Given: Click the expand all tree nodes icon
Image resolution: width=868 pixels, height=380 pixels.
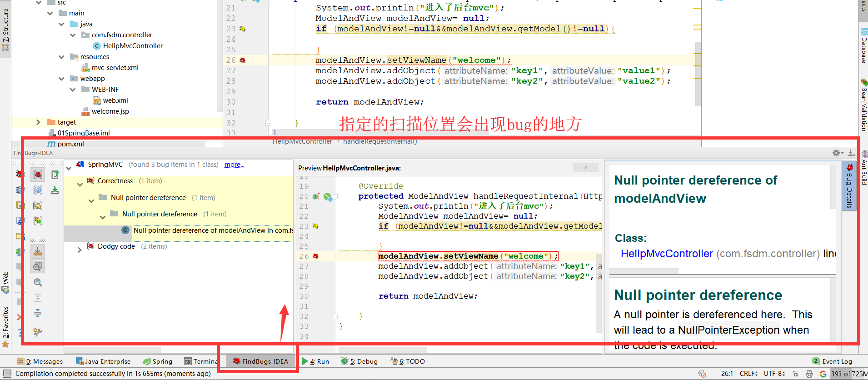Looking at the screenshot, I should [38, 298].
